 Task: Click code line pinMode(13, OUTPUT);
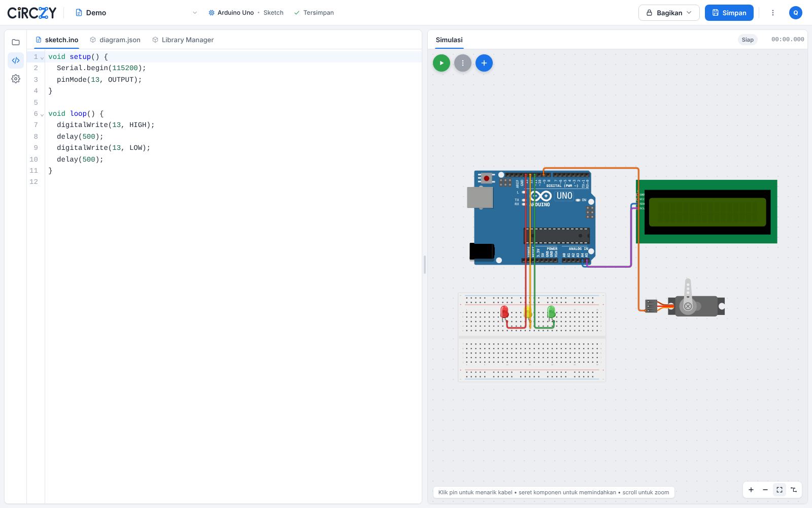click(99, 80)
